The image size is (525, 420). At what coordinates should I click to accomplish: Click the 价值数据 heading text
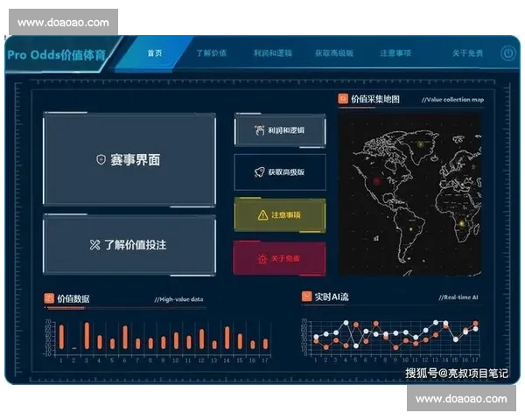(73, 298)
